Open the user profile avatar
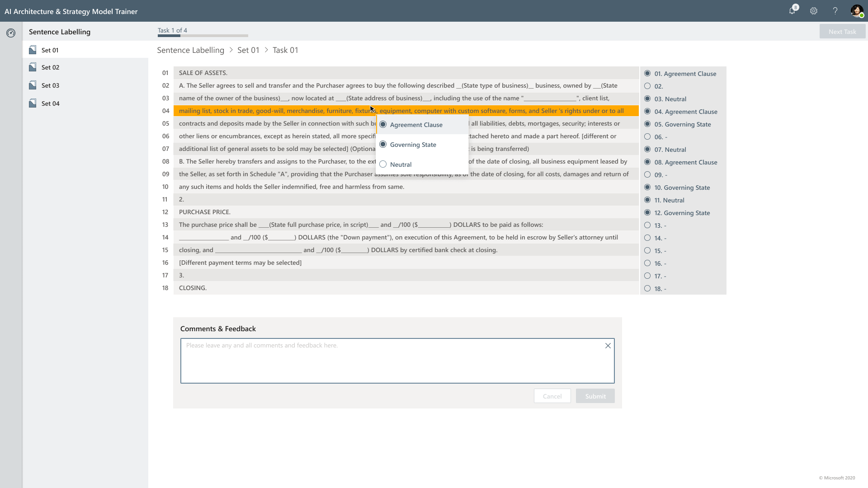This screenshot has width=868, height=488. [856, 11]
